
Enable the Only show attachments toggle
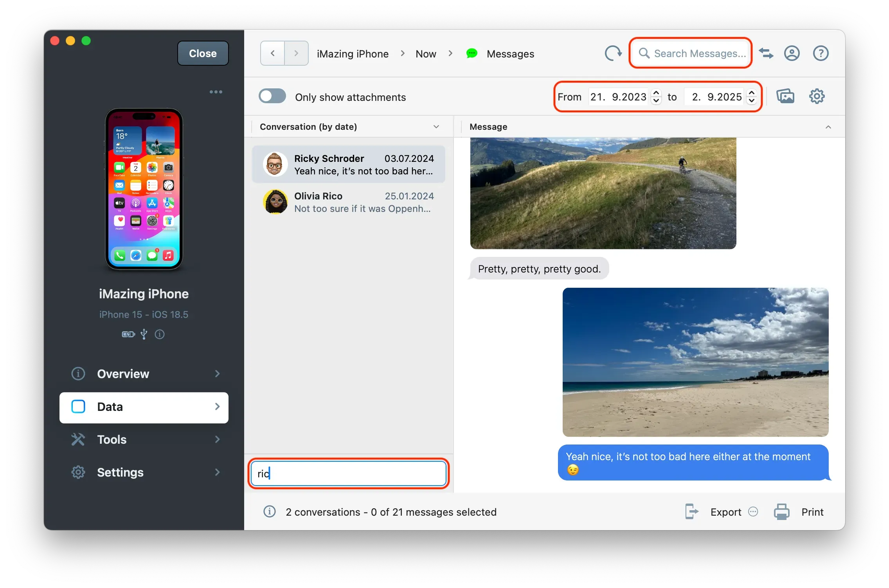(272, 96)
